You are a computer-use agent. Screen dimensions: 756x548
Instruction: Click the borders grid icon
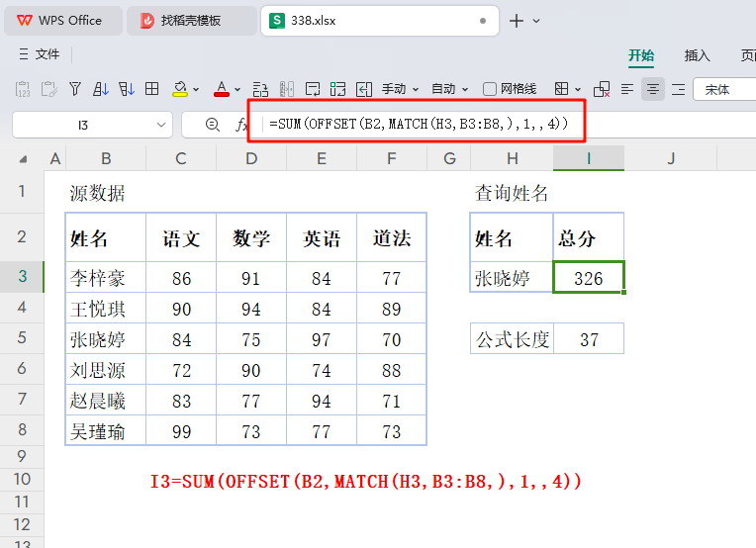click(561, 89)
